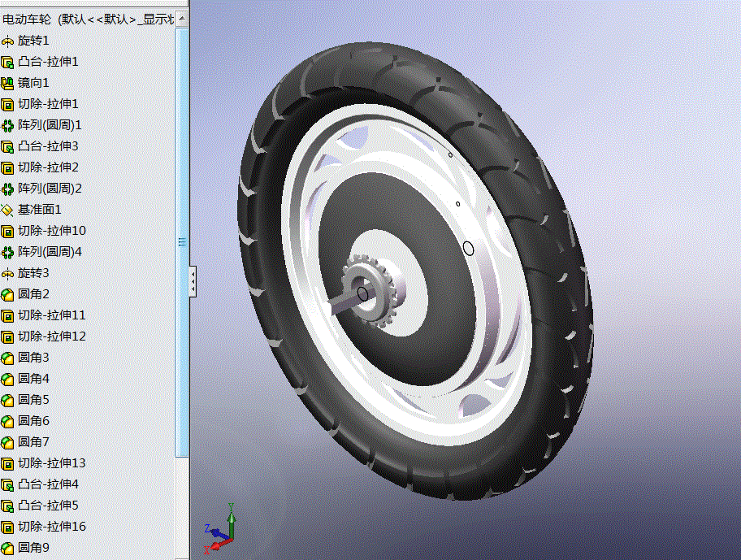Collapse the feature tree panel with splitter handle
The height and width of the screenshot is (560, 741).
click(193, 282)
